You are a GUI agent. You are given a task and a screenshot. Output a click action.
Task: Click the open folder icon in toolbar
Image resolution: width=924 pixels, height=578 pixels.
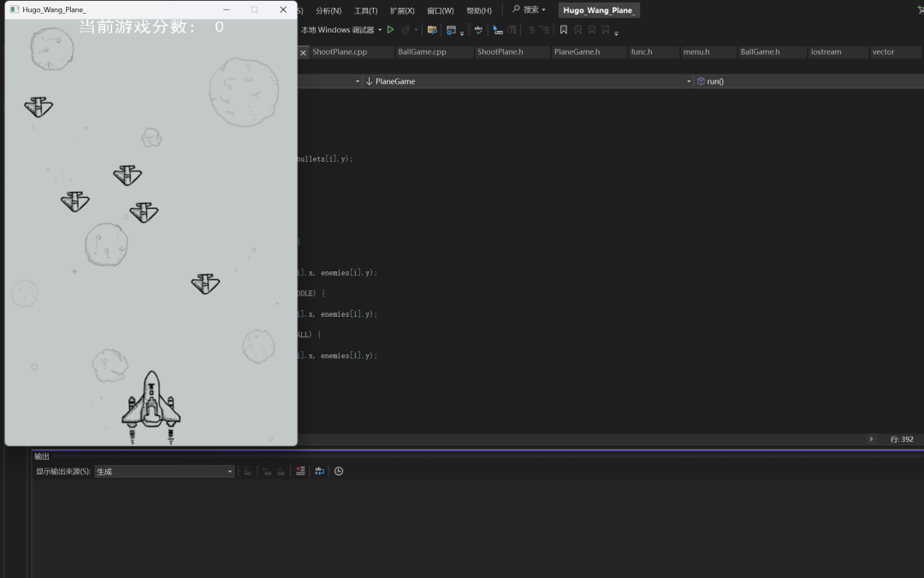[432, 30]
